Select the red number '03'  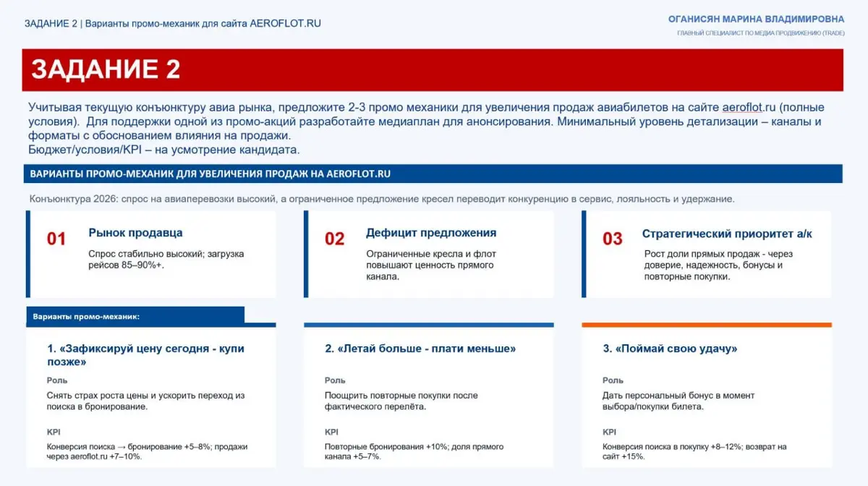(x=613, y=239)
